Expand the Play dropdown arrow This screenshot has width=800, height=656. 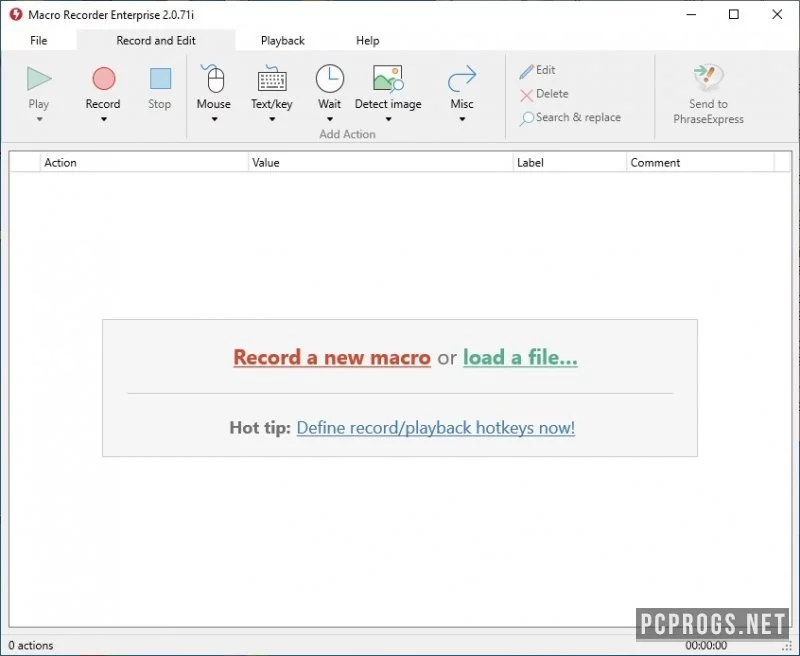(39, 119)
